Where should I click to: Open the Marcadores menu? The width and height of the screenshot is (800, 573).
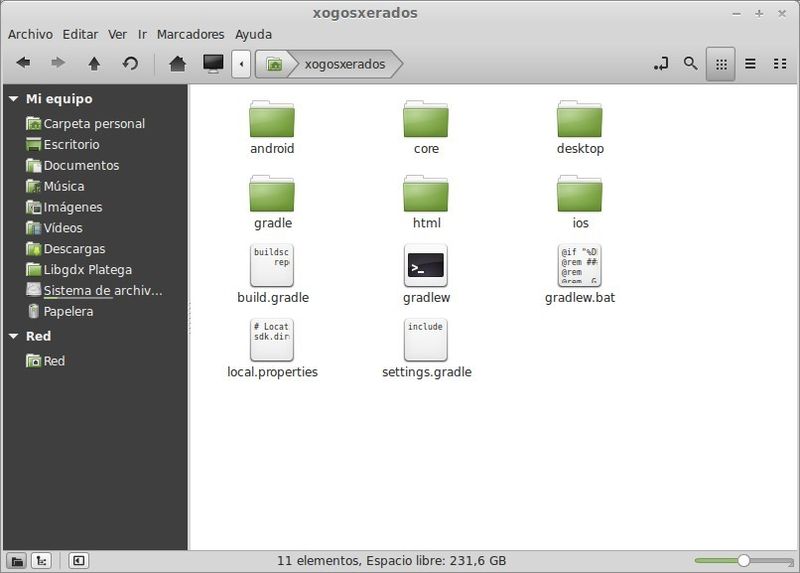click(190, 34)
